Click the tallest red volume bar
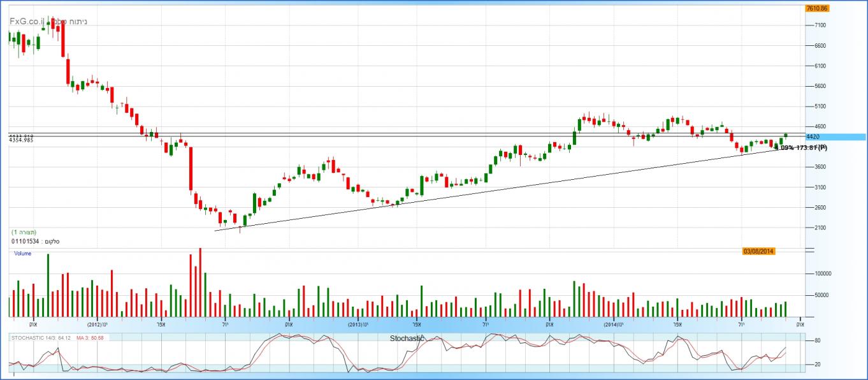 [x=200, y=282]
